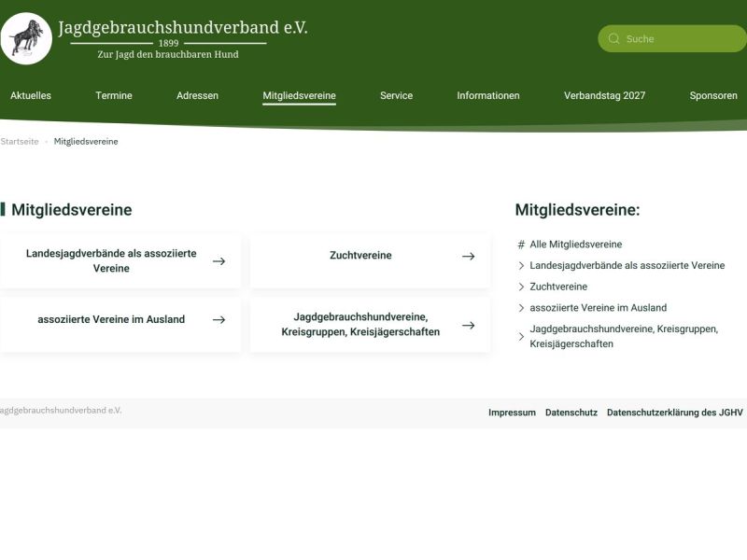Click chevron beside sidebar Landesjagdverbände entry

coord(521,266)
